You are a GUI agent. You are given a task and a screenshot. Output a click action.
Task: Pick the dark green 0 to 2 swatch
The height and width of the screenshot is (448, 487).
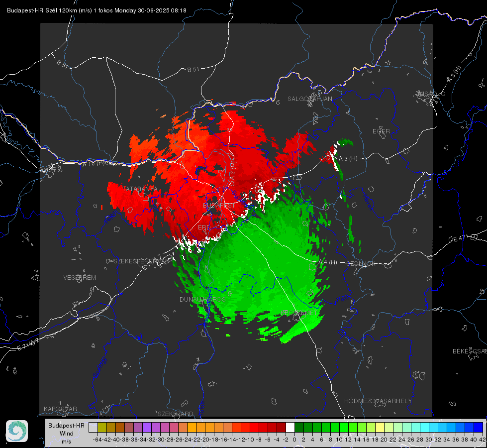click(x=299, y=427)
